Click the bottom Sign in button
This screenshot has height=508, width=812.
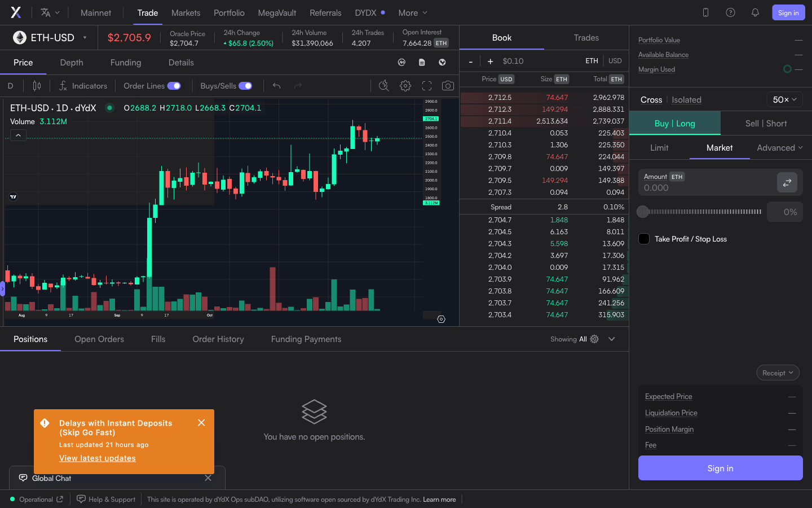tap(721, 468)
